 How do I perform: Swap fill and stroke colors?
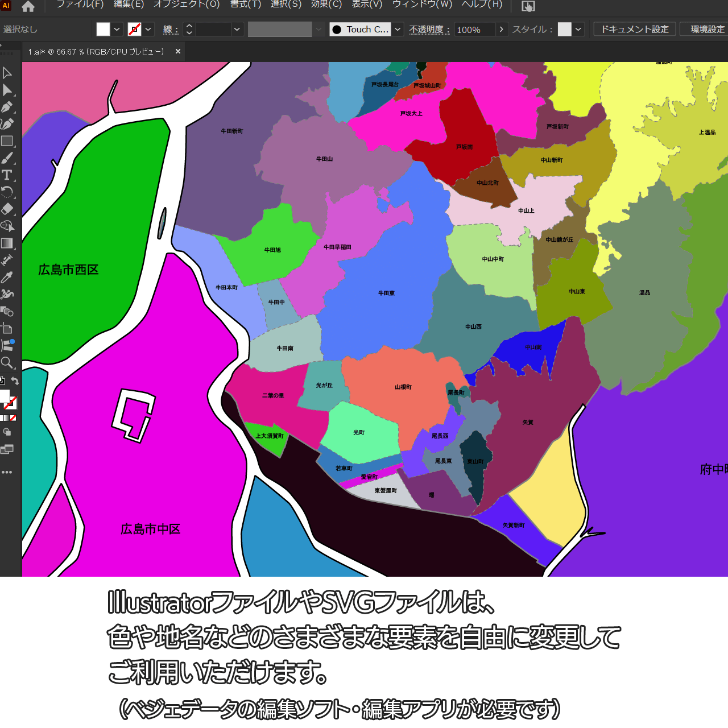[x=15, y=381]
